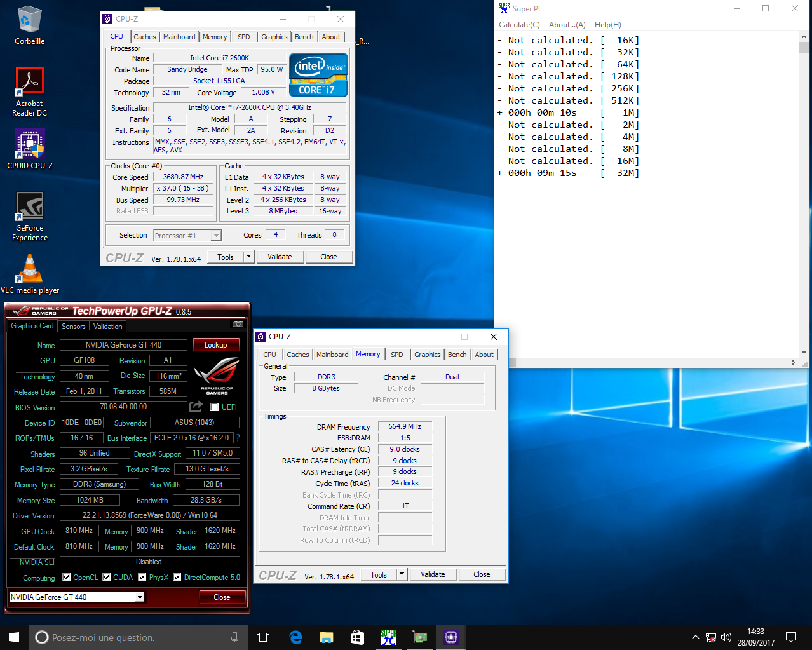Open the Help(H) menu in Super PI
The width and height of the screenshot is (812, 650).
pos(608,25)
